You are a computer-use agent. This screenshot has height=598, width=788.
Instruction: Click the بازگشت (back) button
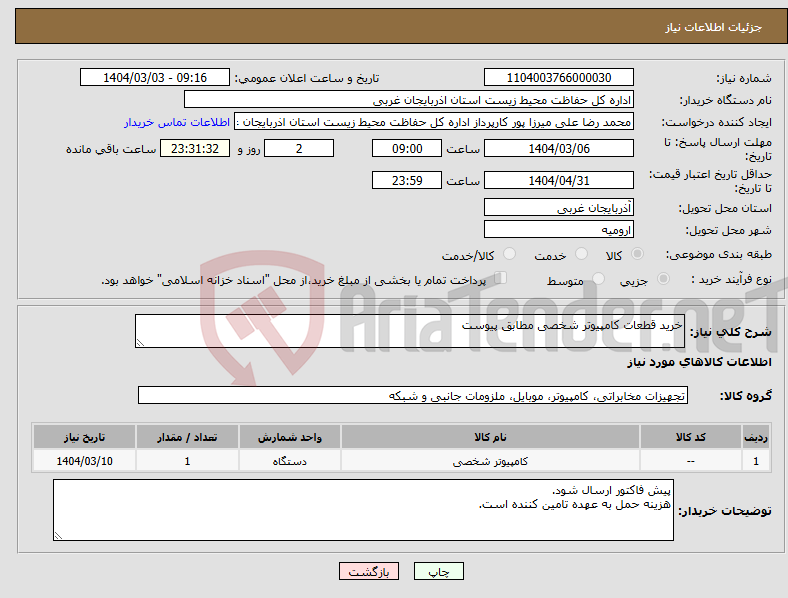point(369,571)
